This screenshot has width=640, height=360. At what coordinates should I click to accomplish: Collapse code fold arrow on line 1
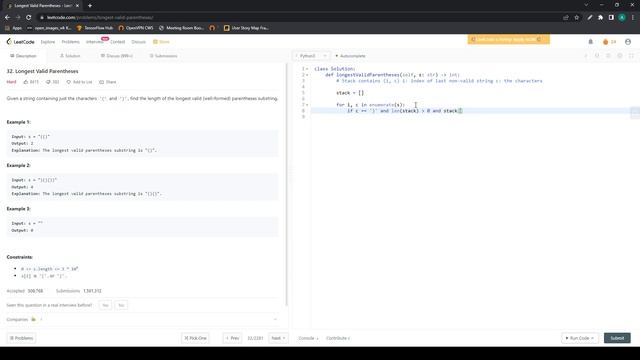point(307,69)
